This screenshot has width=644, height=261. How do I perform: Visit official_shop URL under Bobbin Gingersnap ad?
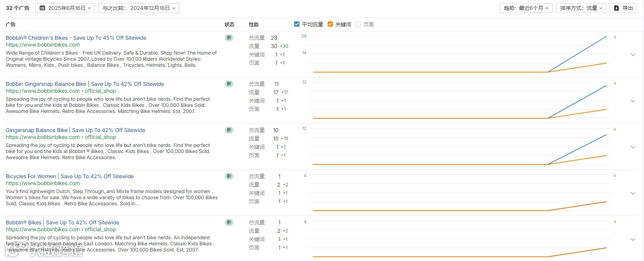(x=61, y=91)
